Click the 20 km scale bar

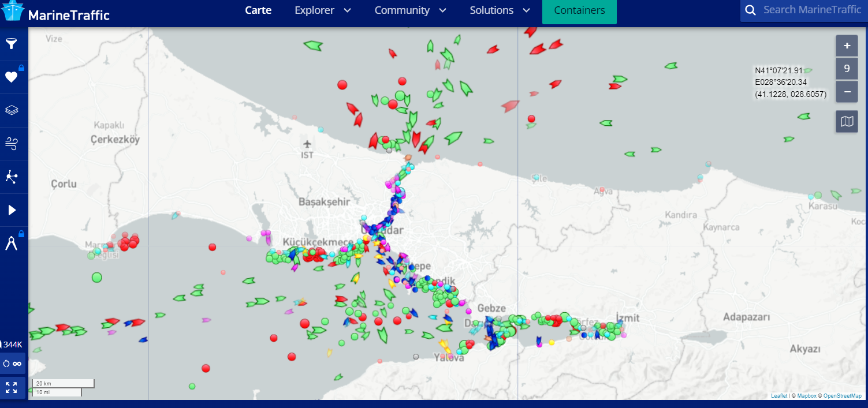click(x=63, y=384)
